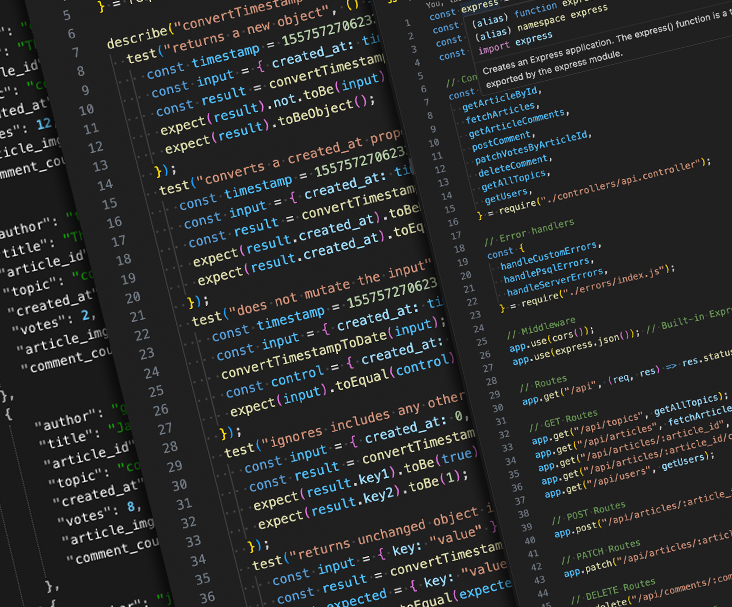Click postComment in the require list

(503, 140)
